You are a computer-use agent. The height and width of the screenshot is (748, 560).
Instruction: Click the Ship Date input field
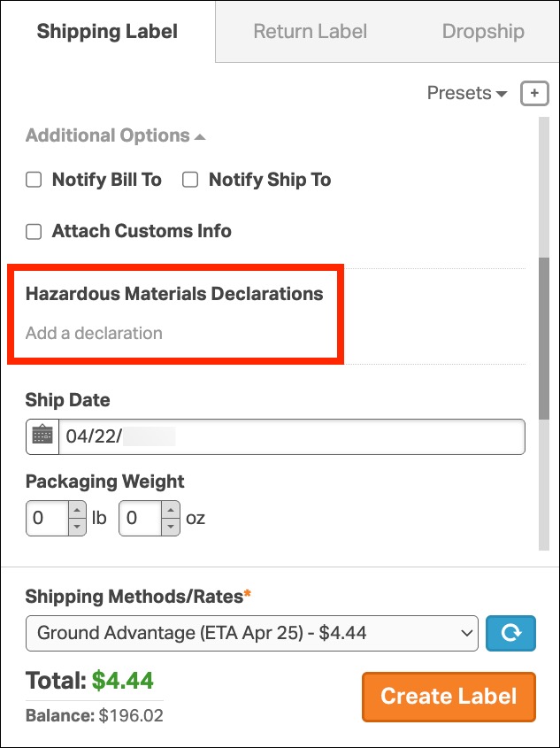tap(292, 436)
